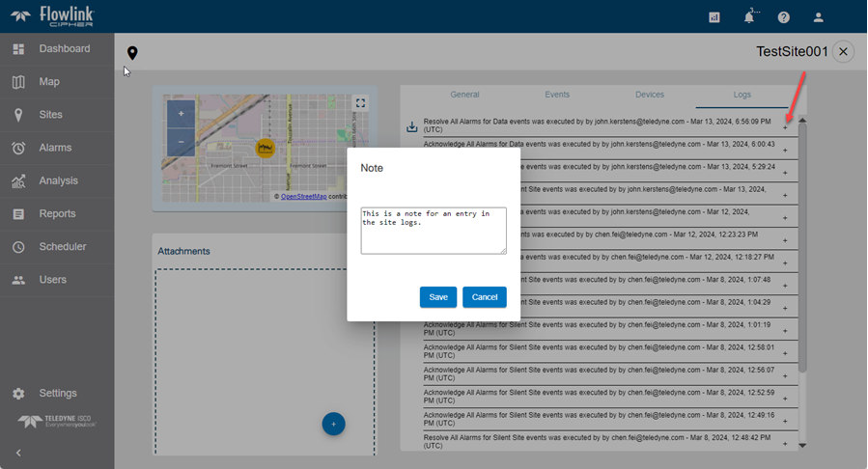Click the OpenStreetMap attribution link
The image size is (868, 469).
(303, 196)
